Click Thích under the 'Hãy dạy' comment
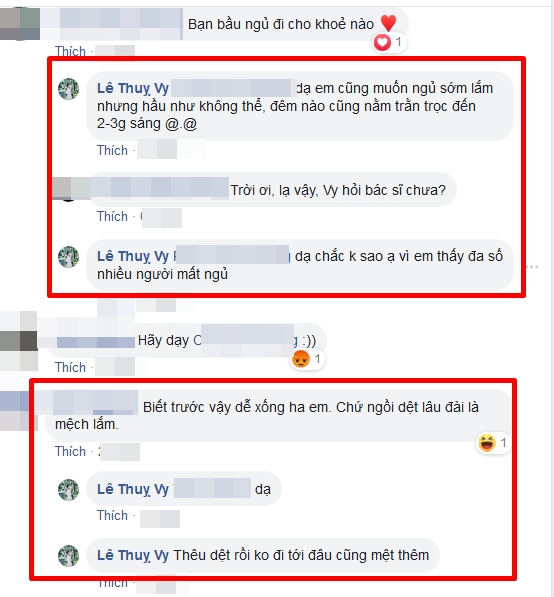The image size is (554, 597). click(x=70, y=367)
